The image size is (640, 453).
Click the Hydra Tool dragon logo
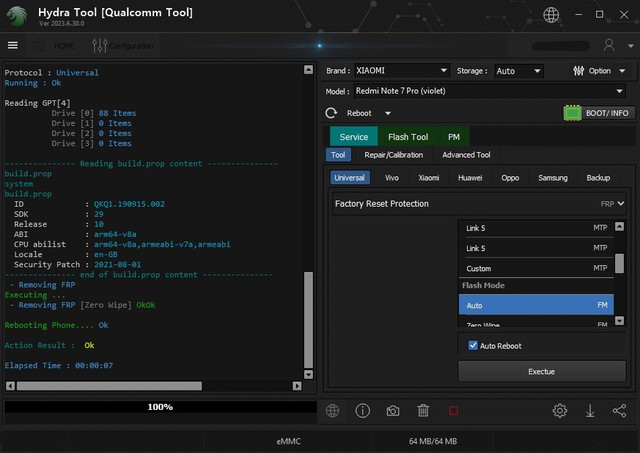coord(17,16)
